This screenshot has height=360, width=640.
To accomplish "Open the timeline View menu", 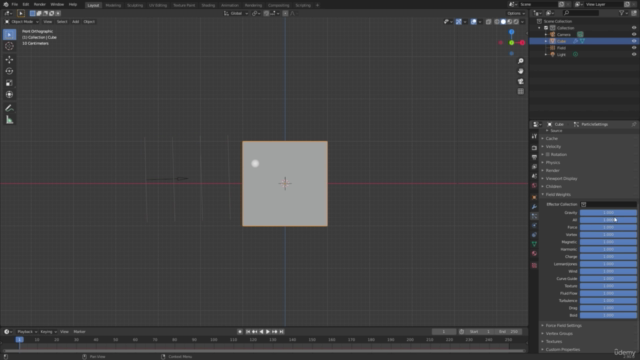I will click(64, 332).
